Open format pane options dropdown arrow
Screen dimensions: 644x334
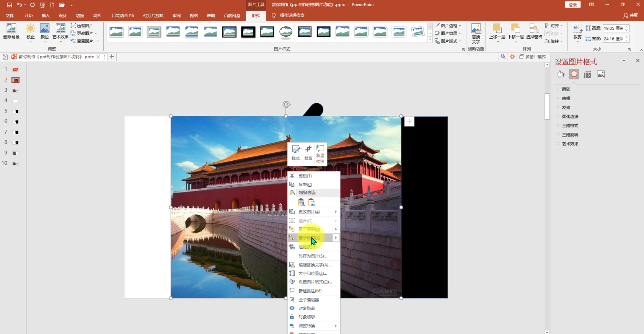pos(624,60)
